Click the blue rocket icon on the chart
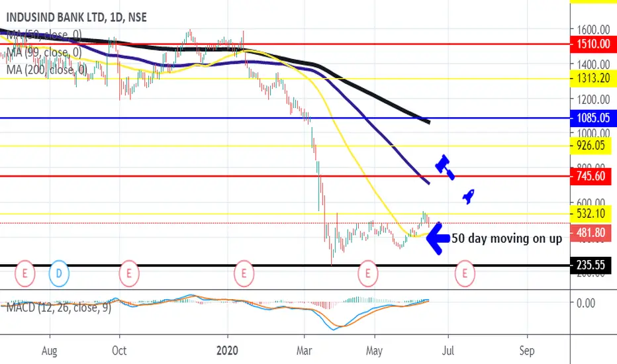The image size is (617, 364). (468, 197)
